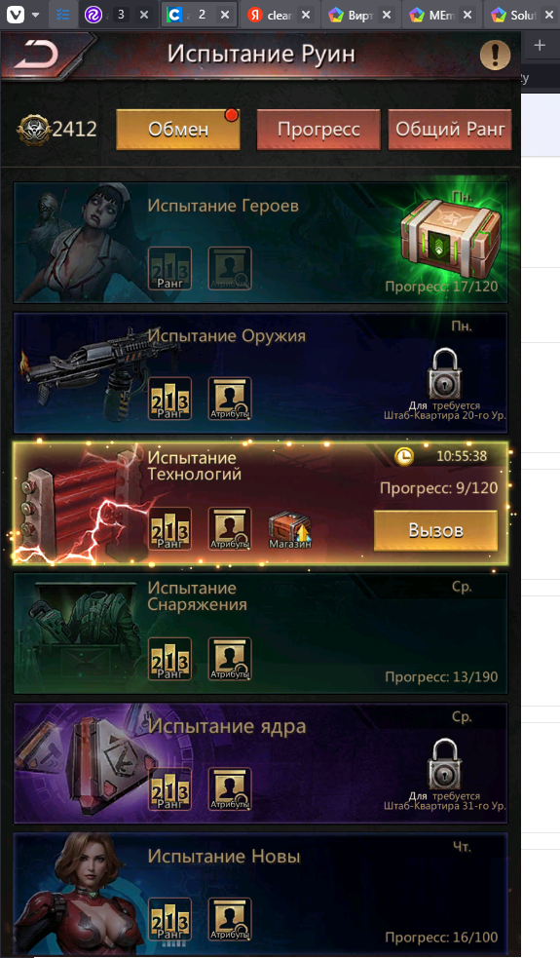Open Магазин chest icon in Испытание Технологий
560x958 pixels.
290,530
